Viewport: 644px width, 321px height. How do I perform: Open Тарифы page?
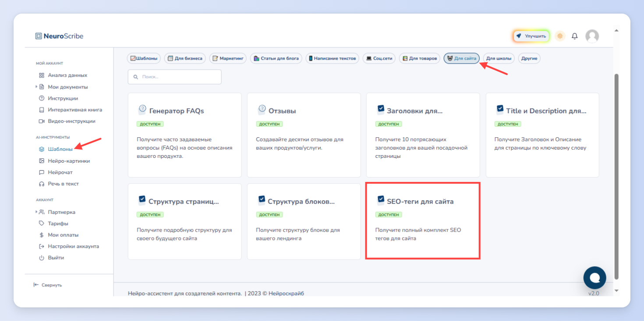[x=58, y=224]
